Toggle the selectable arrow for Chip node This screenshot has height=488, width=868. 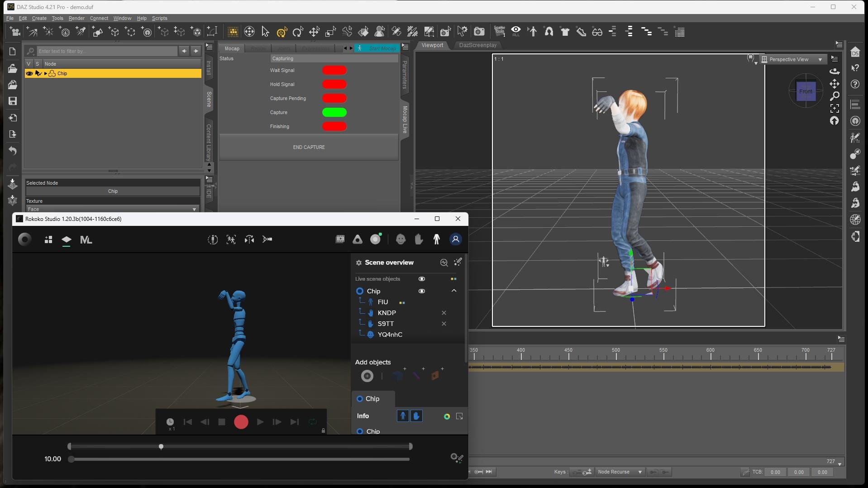(x=38, y=73)
